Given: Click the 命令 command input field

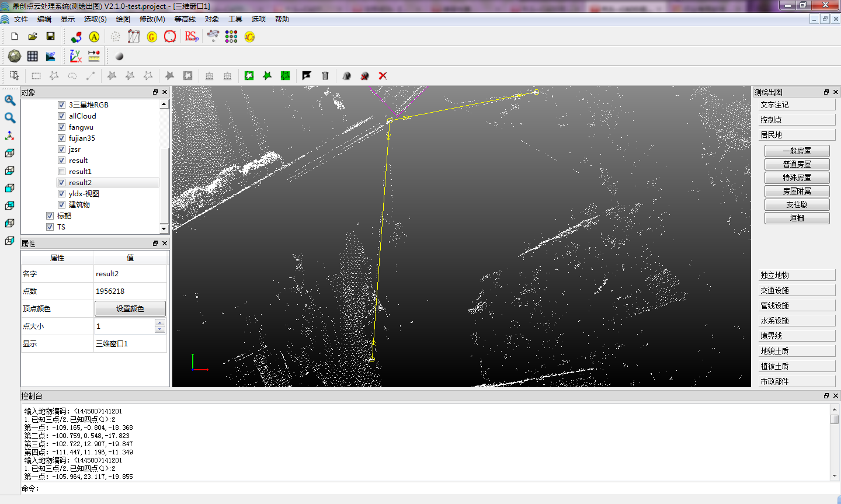Looking at the screenshot, I should coord(432,488).
